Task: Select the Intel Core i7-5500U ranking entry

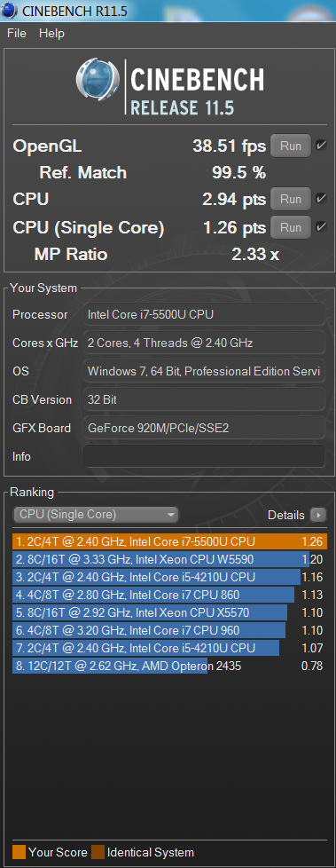Action: 169,541
